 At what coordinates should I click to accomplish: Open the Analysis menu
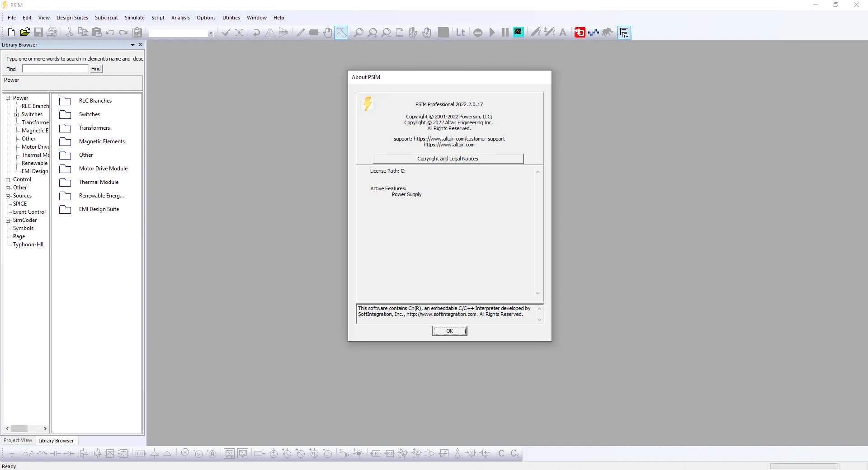tap(180, 18)
